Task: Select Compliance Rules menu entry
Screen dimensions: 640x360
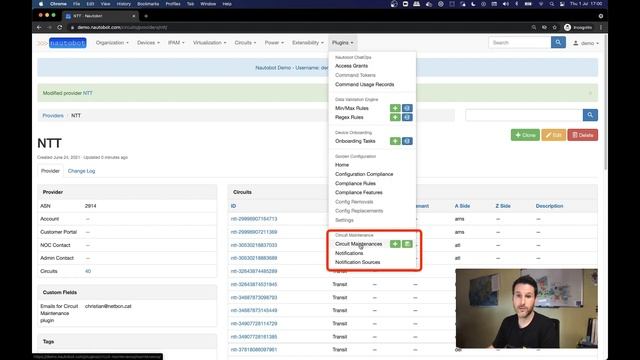Action: (x=355, y=184)
